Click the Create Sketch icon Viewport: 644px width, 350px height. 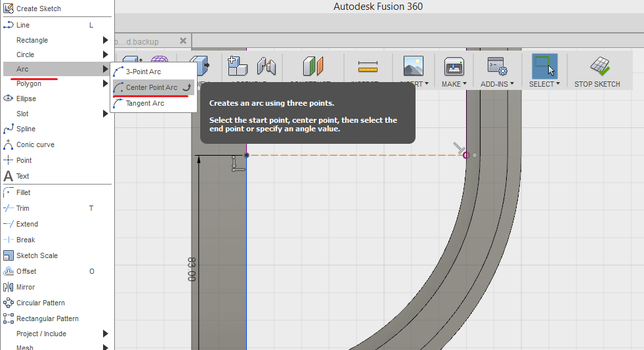tap(9, 9)
